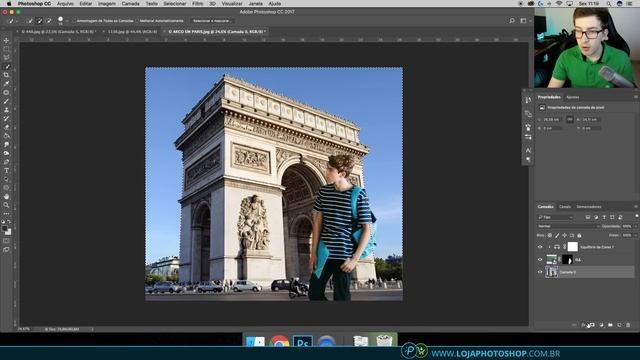This screenshot has height=360, width=640.
Task: Select the Brush tool
Action: [6, 101]
